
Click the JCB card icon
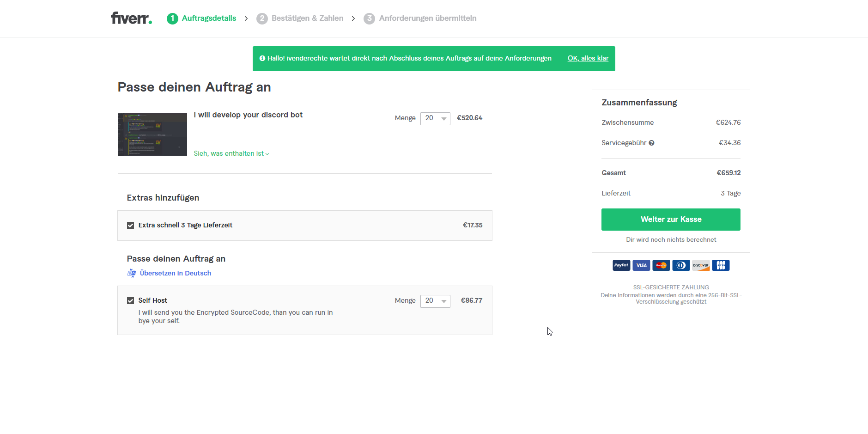coord(721,265)
